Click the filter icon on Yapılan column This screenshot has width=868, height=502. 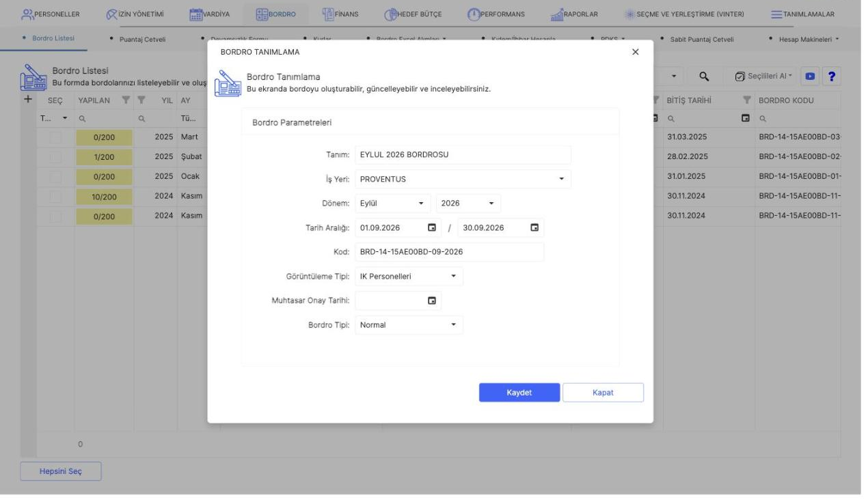pos(126,101)
